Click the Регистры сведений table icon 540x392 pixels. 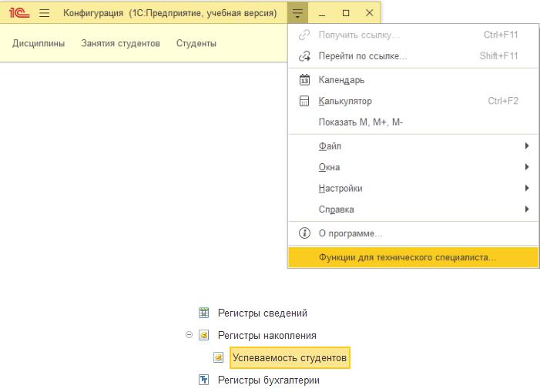[204, 313]
